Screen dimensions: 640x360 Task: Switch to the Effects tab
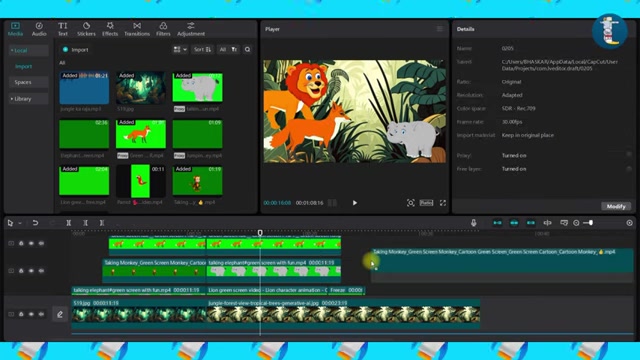tap(110, 29)
